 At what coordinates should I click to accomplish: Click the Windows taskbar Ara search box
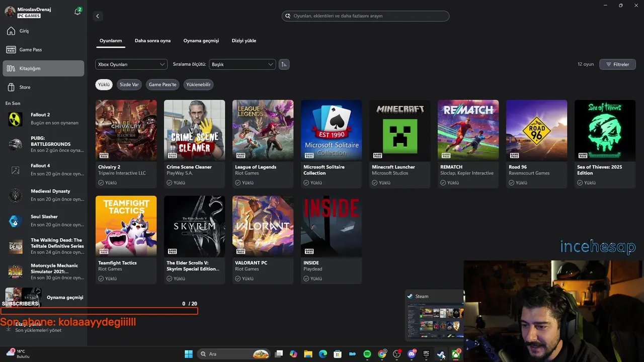[233, 354]
